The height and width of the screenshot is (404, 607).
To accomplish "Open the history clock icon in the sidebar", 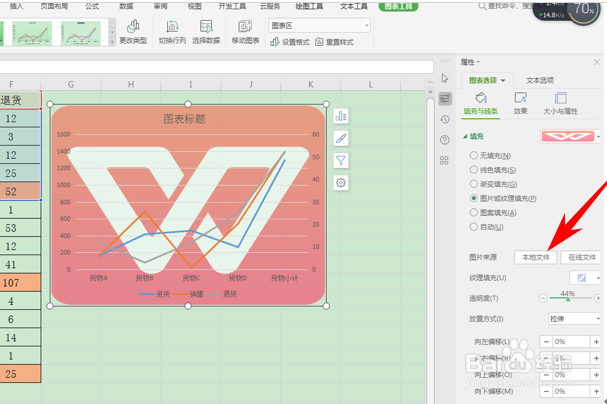I will click(445, 120).
